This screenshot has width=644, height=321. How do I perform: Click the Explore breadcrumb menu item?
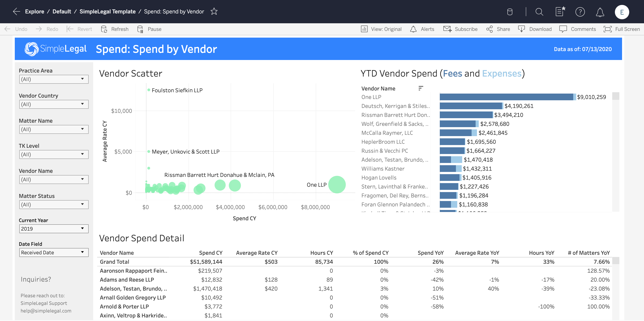click(34, 11)
